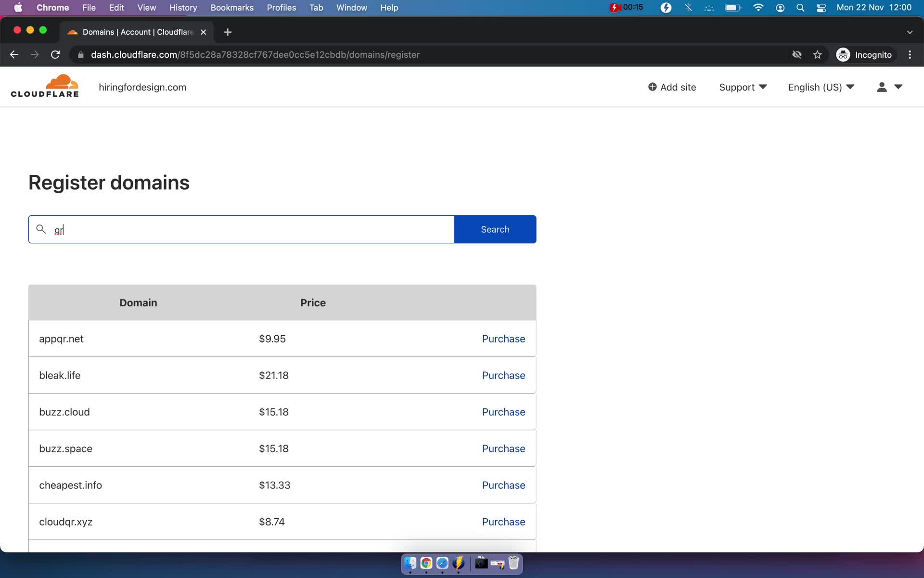This screenshot has height=578, width=924.
Task: Purchase buzz.cloud domain
Action: (x=503, y=412)
